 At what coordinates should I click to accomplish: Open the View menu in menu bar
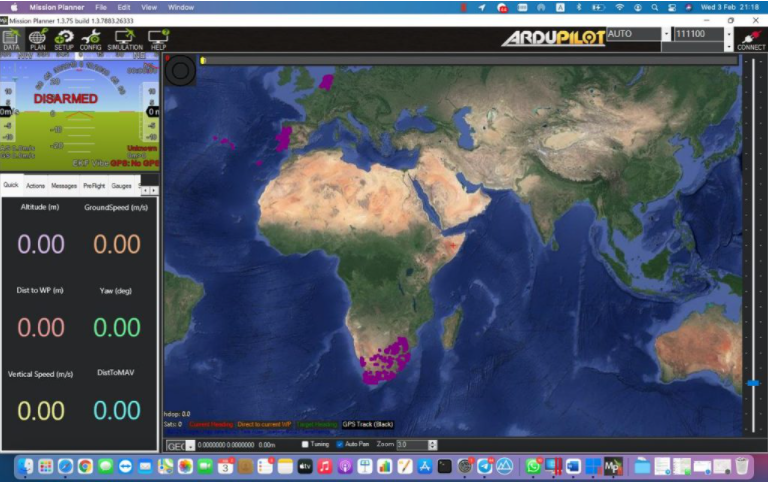(149, 7)
